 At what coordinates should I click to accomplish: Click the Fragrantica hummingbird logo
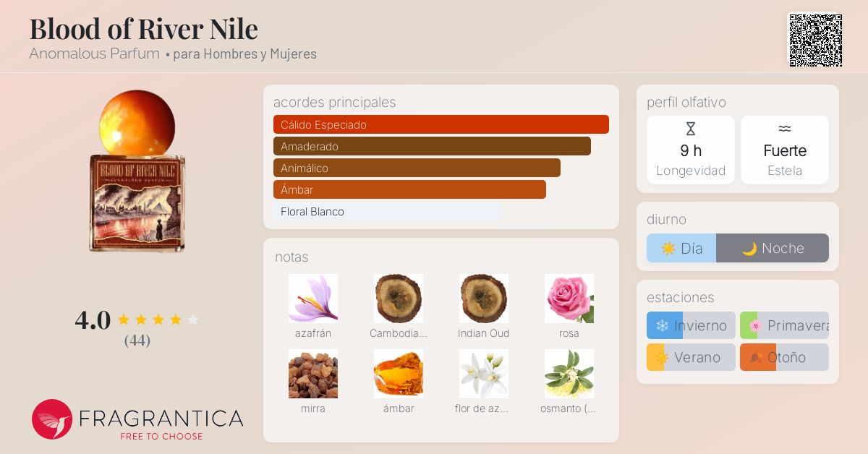[x=52, y=419]
